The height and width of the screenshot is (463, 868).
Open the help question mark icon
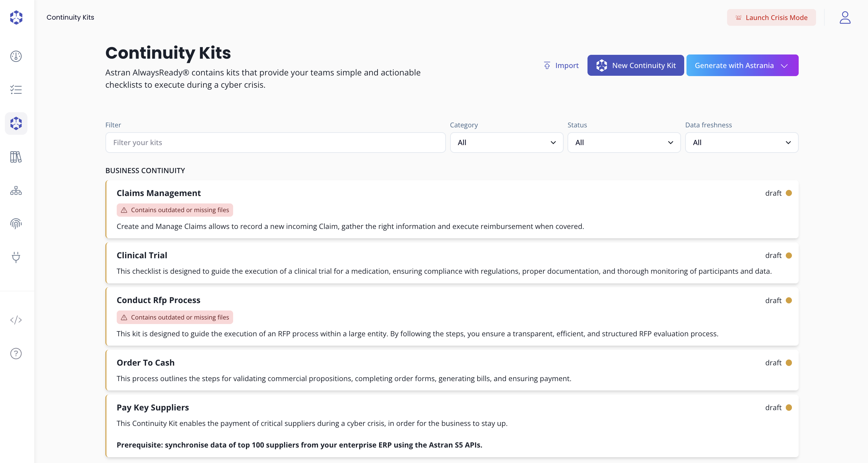pos(16,353)
